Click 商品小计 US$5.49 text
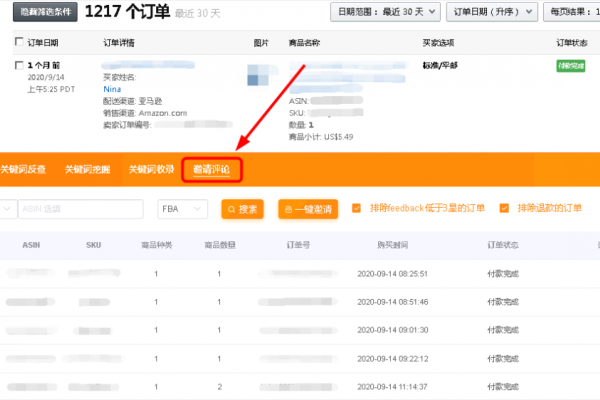The height and width of the screenshot is (400, 600). 321,137
